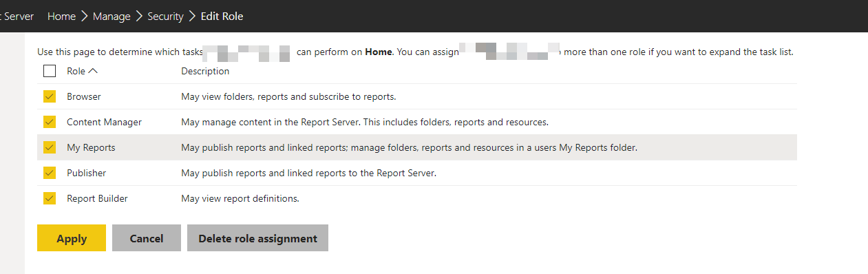The width and height of the screenshot is (868, 274).
Task: Click the Cancel button
Action: [147, 238]
